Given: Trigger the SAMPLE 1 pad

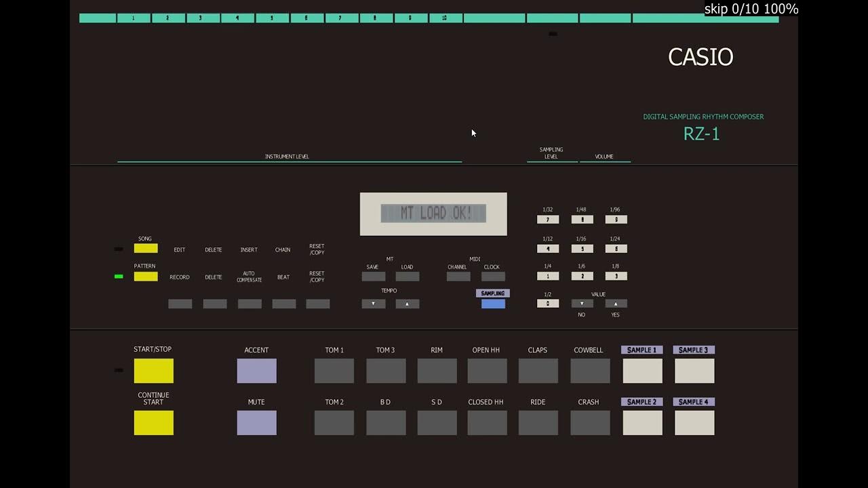Looking at the screenshot, I should tap(643, 371).
